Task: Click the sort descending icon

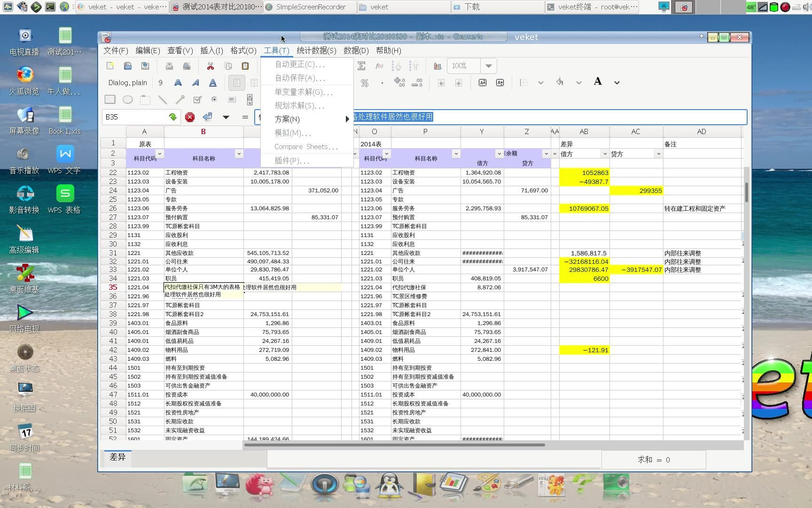Action: pos(414,66)
